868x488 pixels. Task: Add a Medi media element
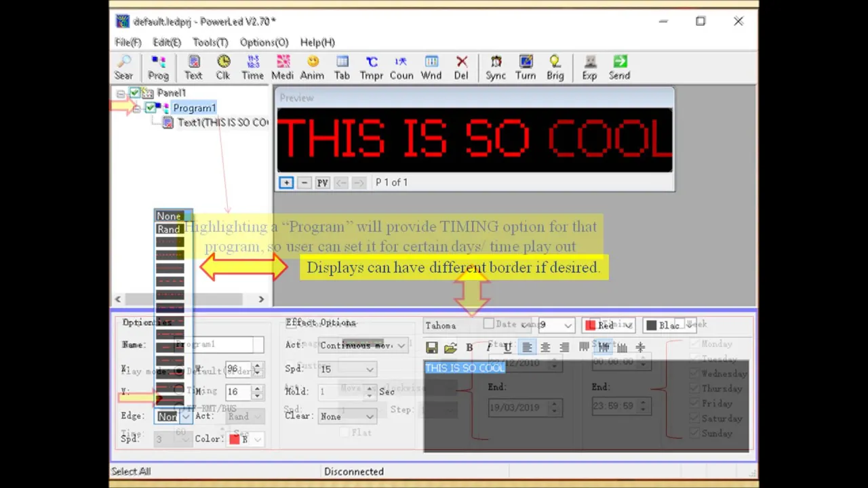point(283,68)
